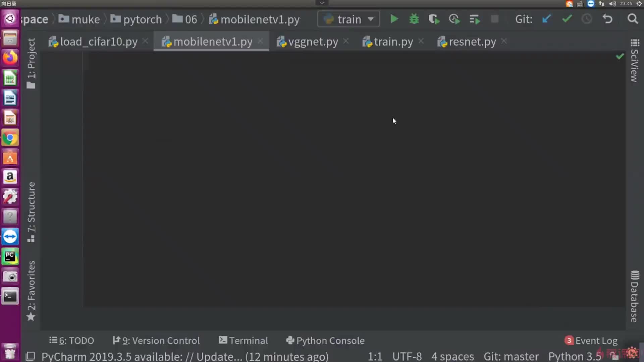This screenshot has height=362, width=644.
Task: Open the Debug tool in toolbar
Action: (414, 19)
